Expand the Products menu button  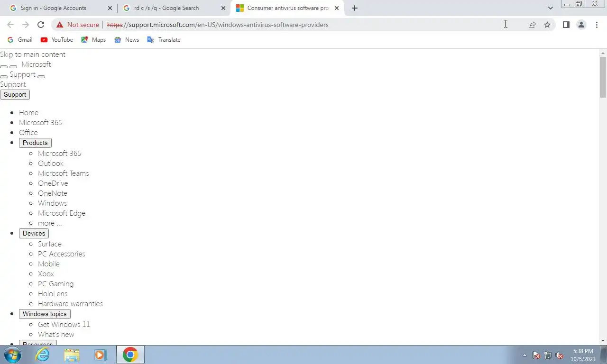click(35, 143)
